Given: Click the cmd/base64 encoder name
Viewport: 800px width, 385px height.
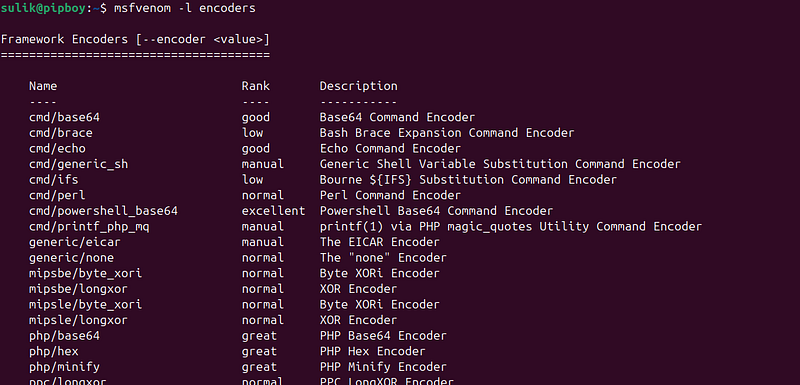Looking at the screenshot, I should click(64, 117).
